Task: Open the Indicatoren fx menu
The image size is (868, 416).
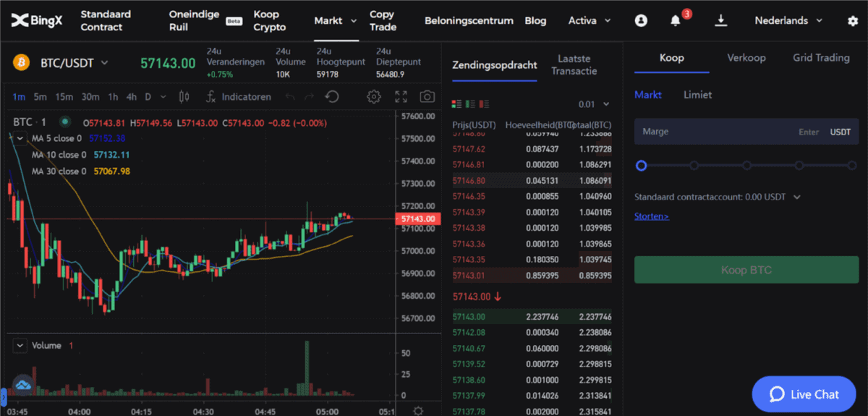Action: [238, 96]
